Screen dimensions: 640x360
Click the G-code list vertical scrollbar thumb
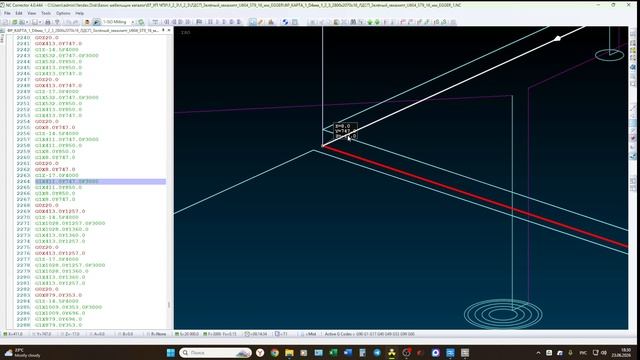point(169,305)
